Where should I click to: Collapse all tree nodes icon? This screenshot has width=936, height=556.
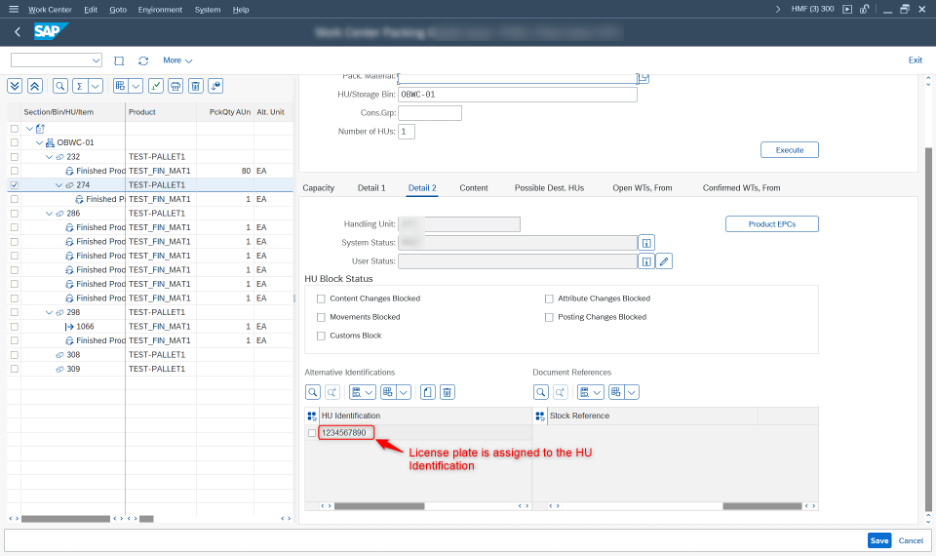(x=35, y=86)
